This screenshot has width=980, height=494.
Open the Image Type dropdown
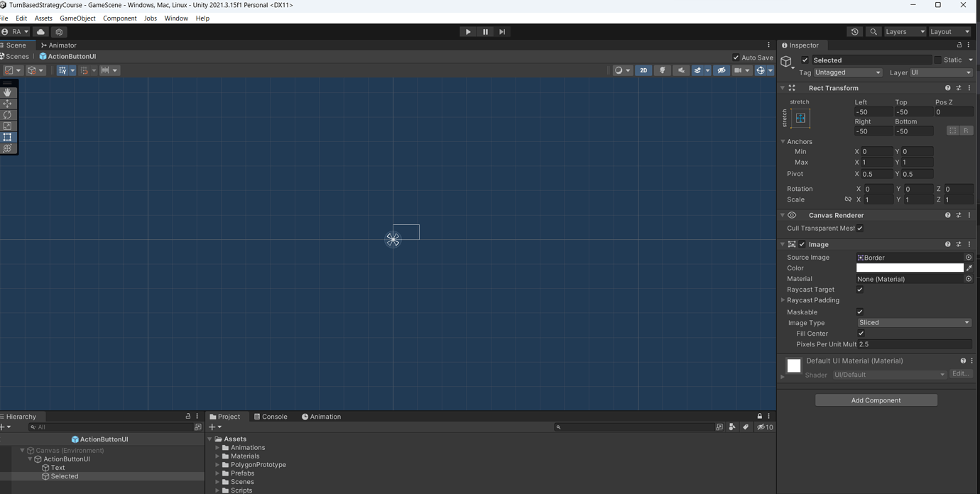pyautogui.click(x=913, y=322)
